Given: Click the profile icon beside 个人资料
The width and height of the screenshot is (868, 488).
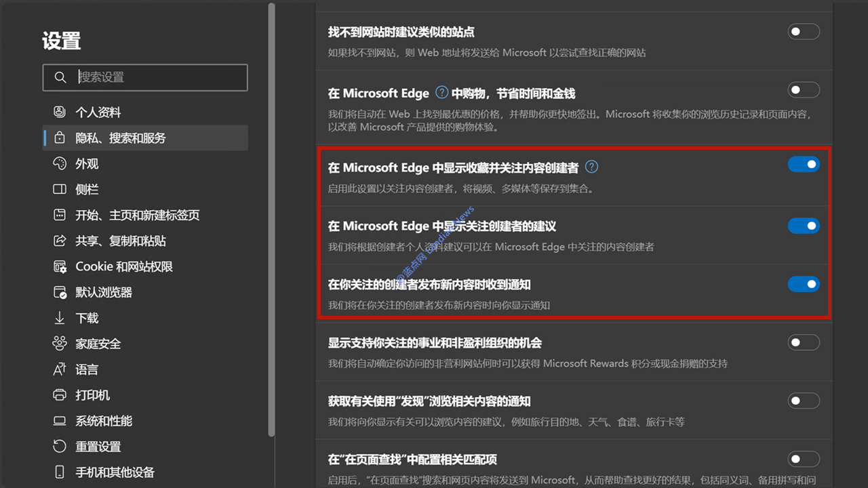Looking at the screenshot, I should 60,112.
